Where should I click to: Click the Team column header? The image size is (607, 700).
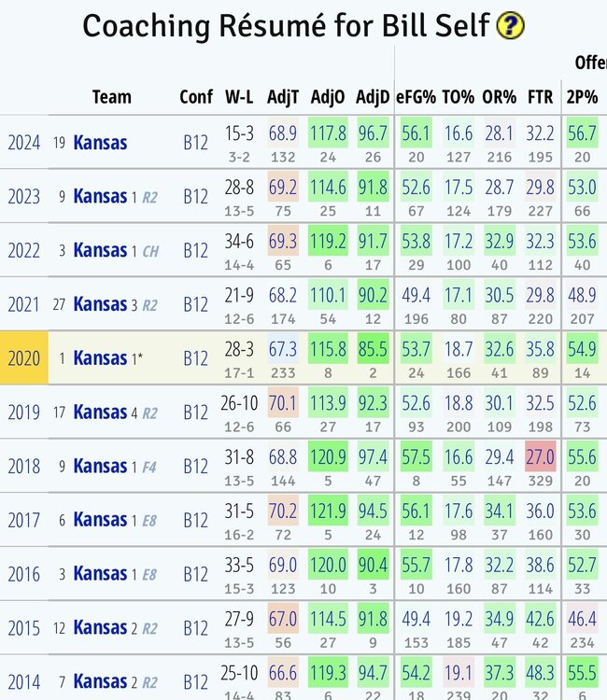tap(112, 97)
